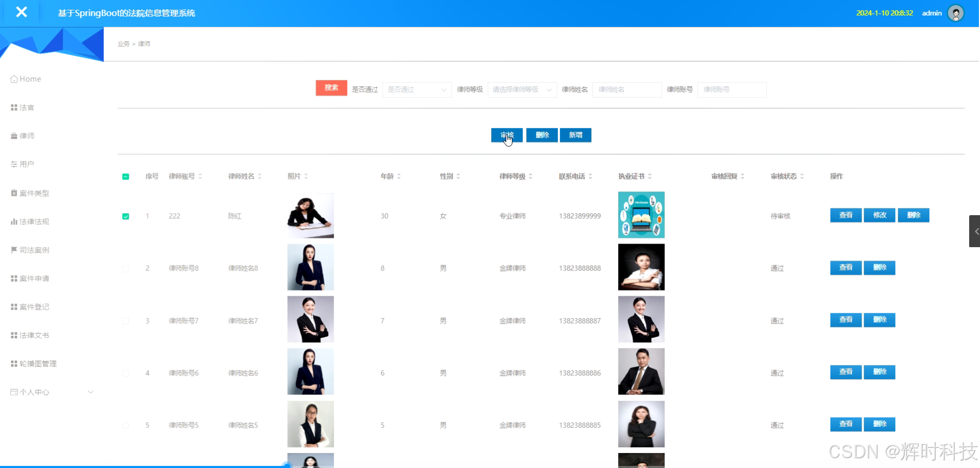Open the certificate image of 律师姓名6
This screenshot has width=980, height=468.
(641, 372)
